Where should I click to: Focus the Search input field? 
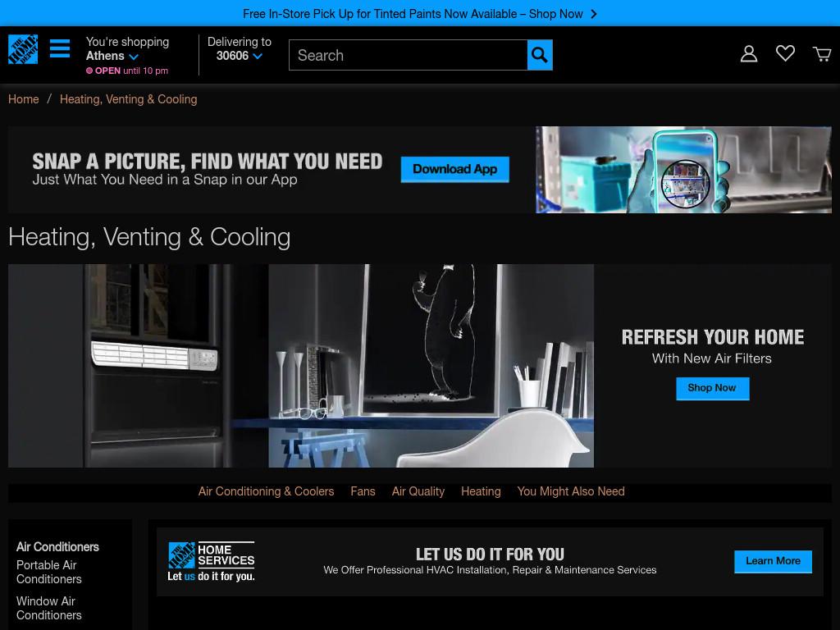click(x=408, y=55)
